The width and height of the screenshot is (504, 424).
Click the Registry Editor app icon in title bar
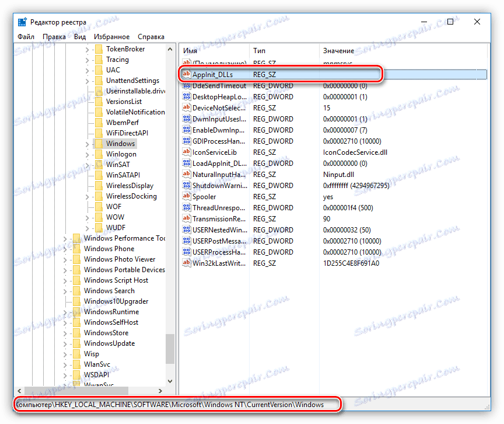(22, 22)
